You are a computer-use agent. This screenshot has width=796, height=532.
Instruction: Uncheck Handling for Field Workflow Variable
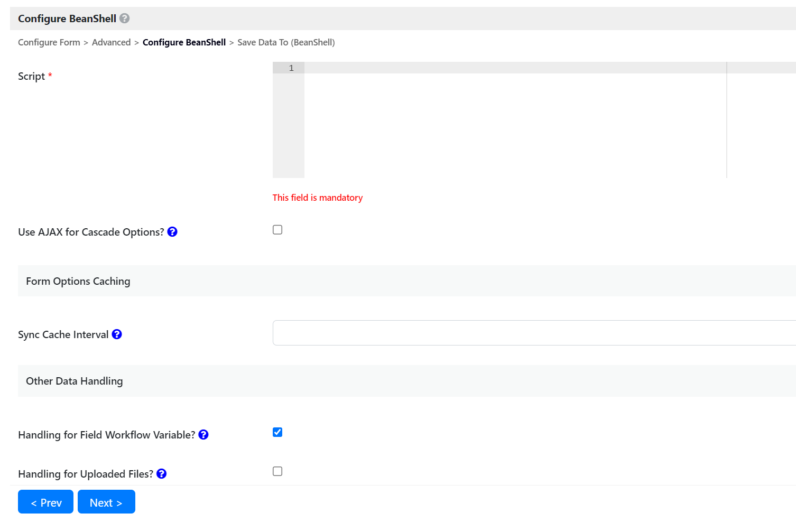click(x=277, y=432)
